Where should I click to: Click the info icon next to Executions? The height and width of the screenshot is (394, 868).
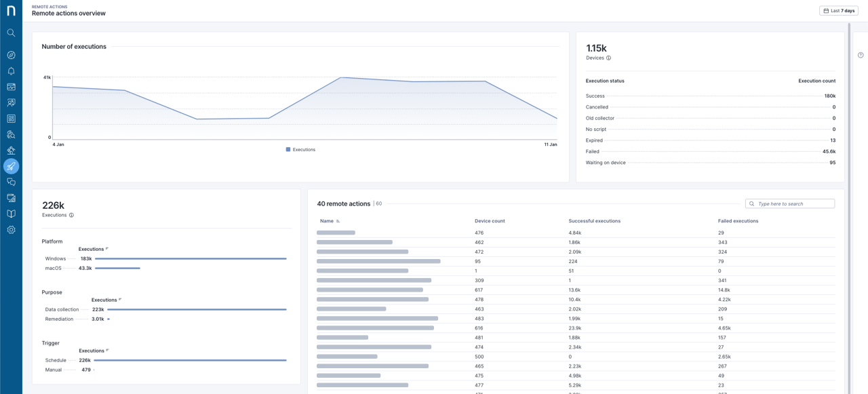pyautogui.click(x=71, y=216)
